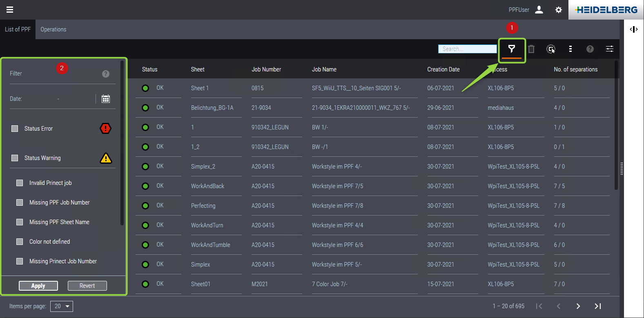Image resolution: width=644 pixels, height=318 pixels.
Task: Activate the multi-select cursor icon
Action: (x=551, y=49)
